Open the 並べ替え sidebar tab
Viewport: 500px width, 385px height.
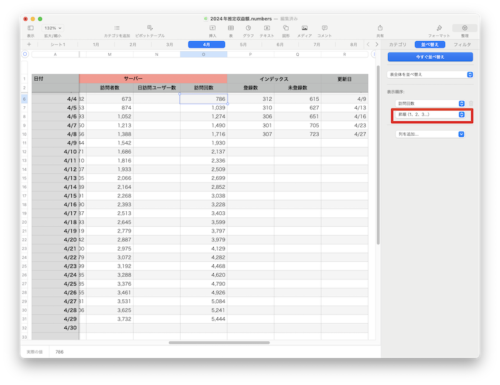(430, 44)
